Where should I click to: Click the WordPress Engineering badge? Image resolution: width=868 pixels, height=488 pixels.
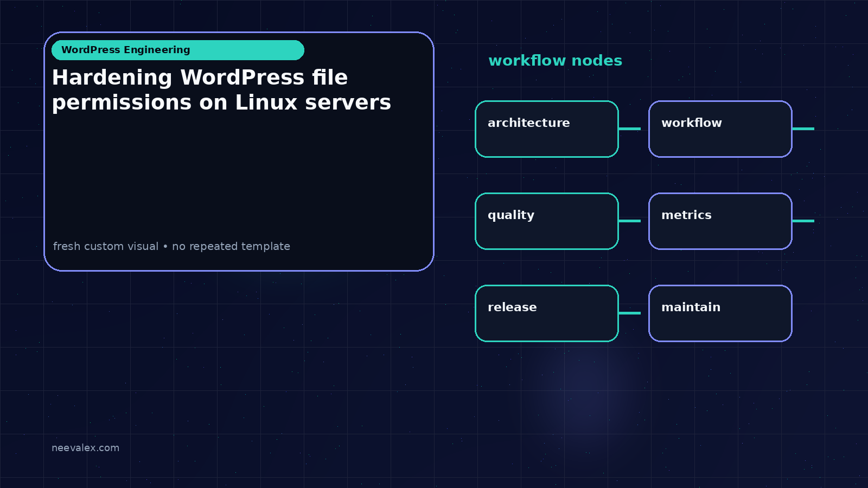pyautogui.click(x=178, y=50)
